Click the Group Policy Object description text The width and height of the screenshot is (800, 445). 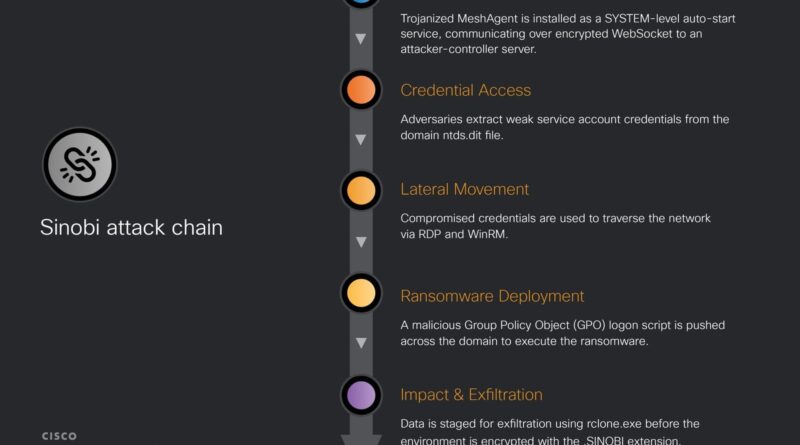tap(562, 333)
